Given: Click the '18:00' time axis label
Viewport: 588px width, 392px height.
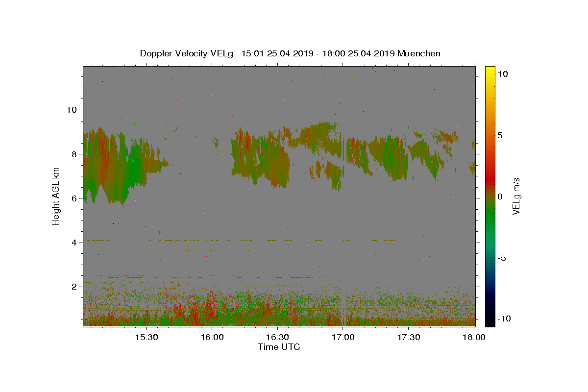Looking at the screenshot, I should pos(474,337).
